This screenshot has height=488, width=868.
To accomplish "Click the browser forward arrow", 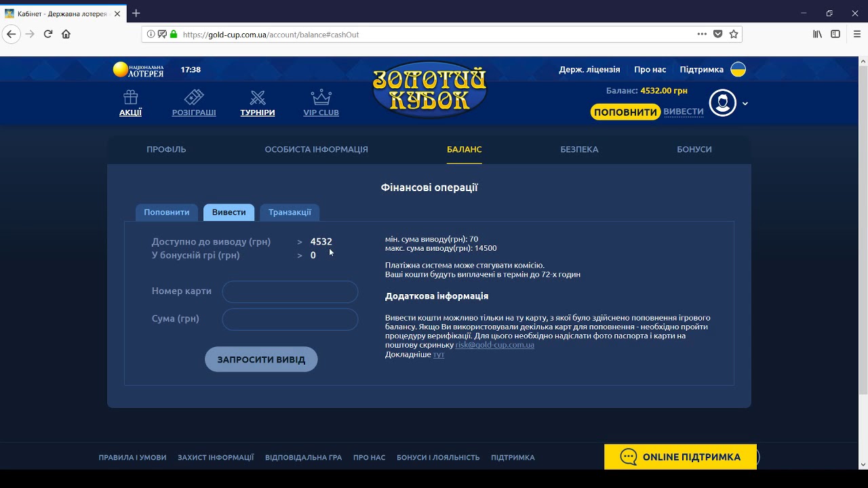I will [30, 34].
